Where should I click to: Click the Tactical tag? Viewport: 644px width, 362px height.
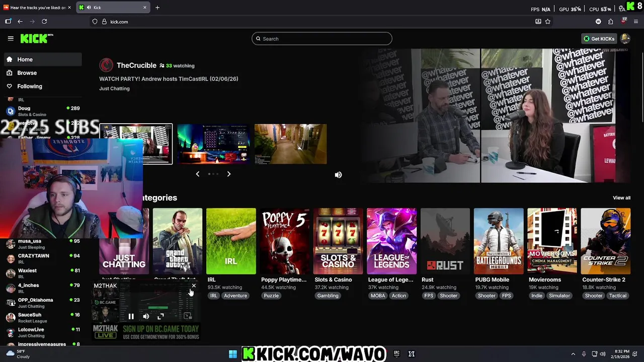point(618,296)
